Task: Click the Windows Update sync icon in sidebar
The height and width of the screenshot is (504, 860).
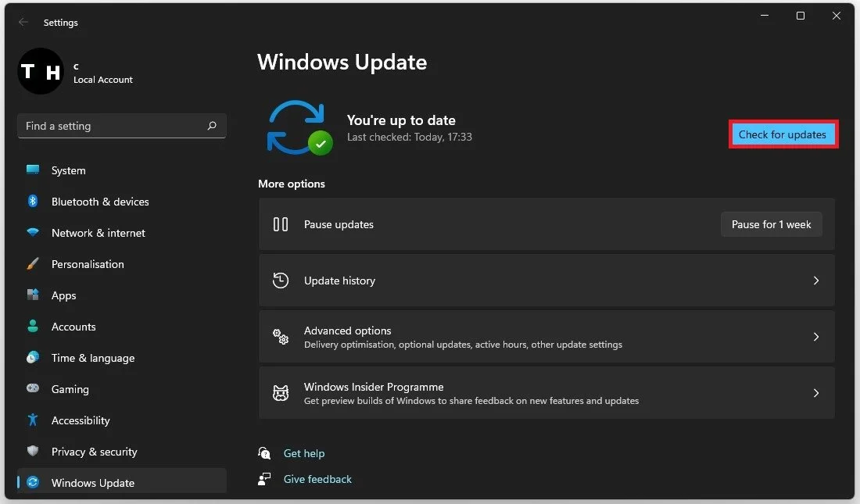Action: coord(33,482)
